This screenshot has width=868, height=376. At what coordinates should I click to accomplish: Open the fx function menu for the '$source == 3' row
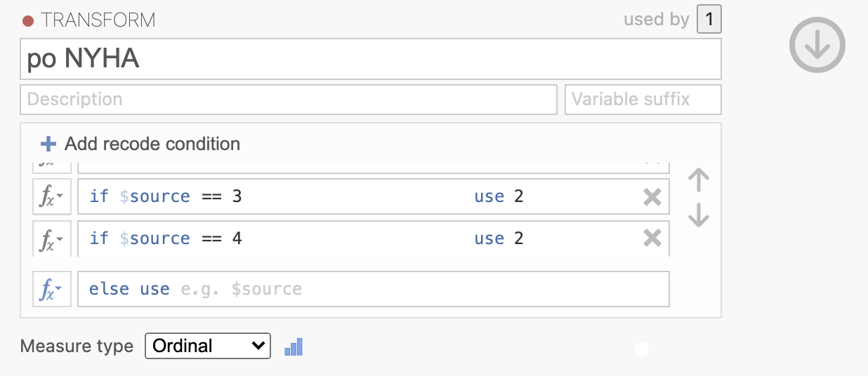click(52, 196)
